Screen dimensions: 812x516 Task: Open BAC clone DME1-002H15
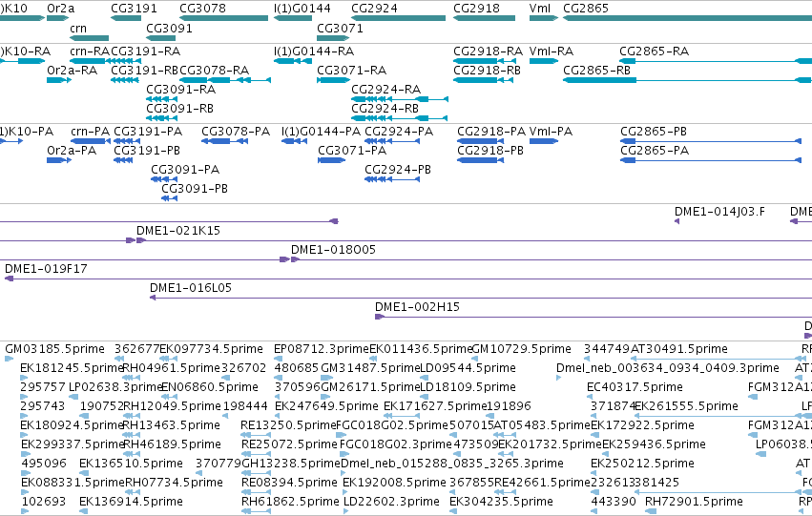[417, 307]
